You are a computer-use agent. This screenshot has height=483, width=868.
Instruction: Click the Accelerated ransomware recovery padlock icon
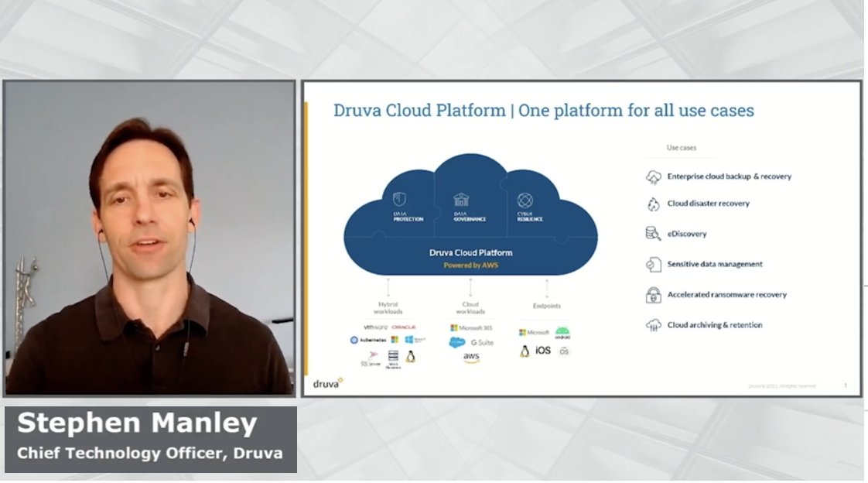click(654, 295)
